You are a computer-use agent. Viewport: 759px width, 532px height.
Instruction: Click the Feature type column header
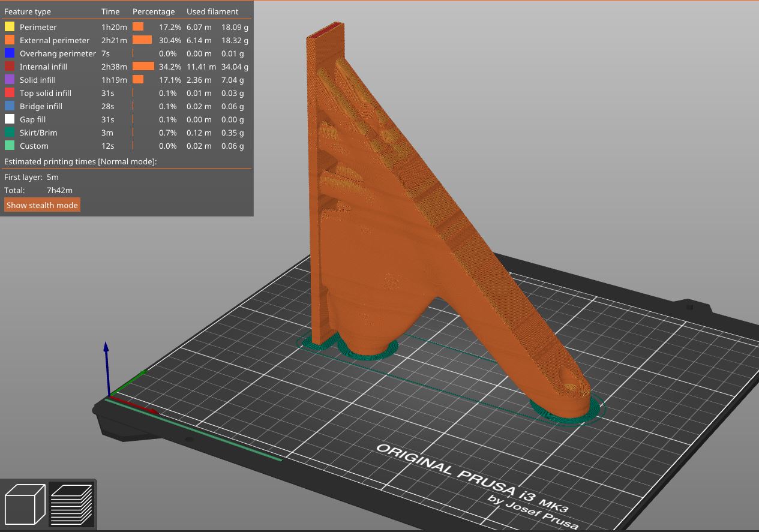[x=28, y=11]
